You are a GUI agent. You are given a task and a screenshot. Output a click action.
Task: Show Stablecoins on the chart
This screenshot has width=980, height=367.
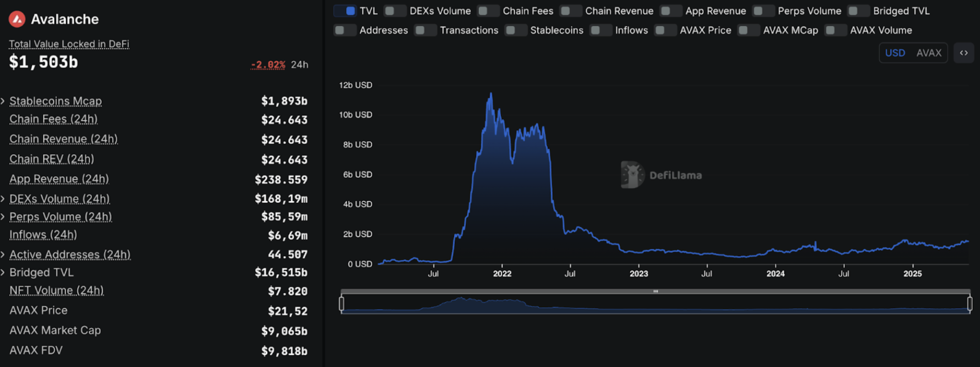click(x=515, y=30)
